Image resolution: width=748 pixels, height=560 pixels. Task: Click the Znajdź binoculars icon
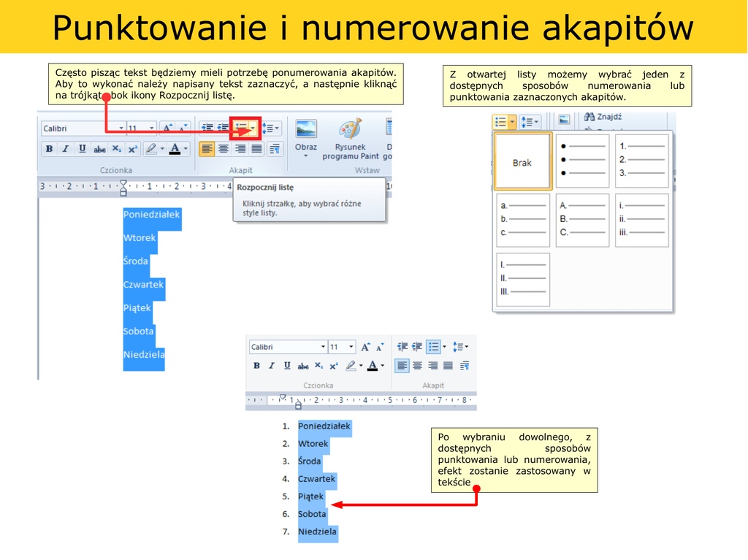(589, 117)
